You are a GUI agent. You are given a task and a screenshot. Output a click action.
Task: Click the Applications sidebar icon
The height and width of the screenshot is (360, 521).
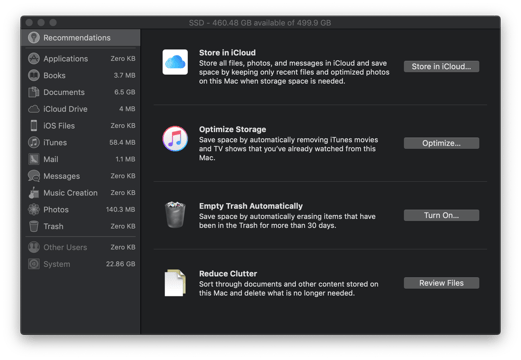(x=34, y=59)
